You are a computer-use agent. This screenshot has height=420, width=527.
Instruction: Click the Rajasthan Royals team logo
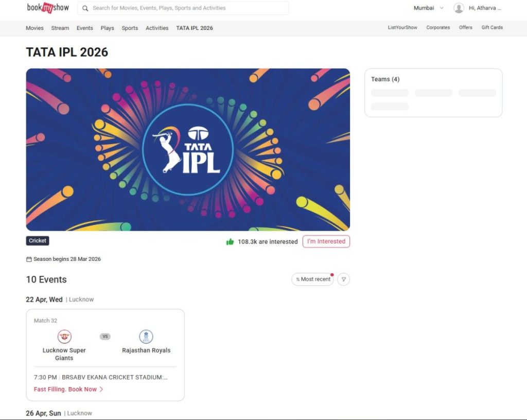pyautogui.click(x=146, y=336)
